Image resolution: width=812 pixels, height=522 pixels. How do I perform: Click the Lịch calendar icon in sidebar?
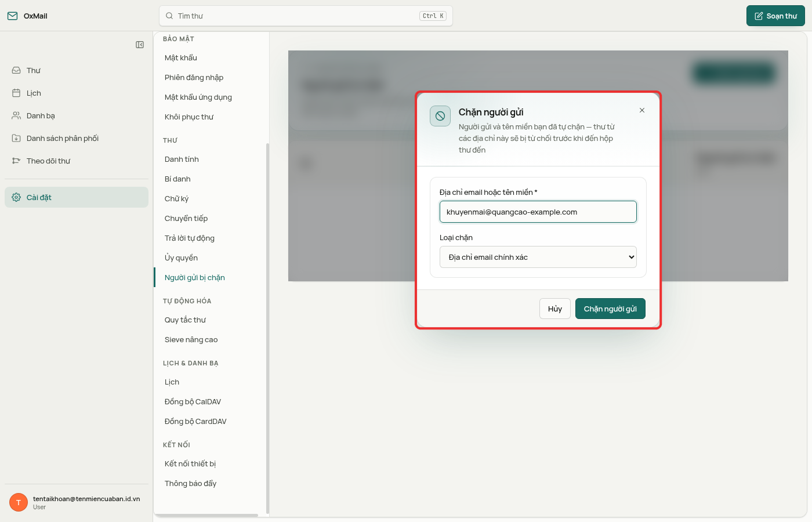(16, 93)
